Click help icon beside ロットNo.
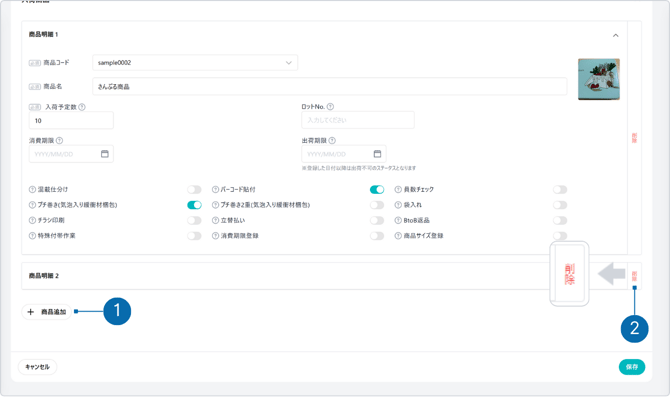The height and width of the screenshot is (399, 670). pos(330,106)
